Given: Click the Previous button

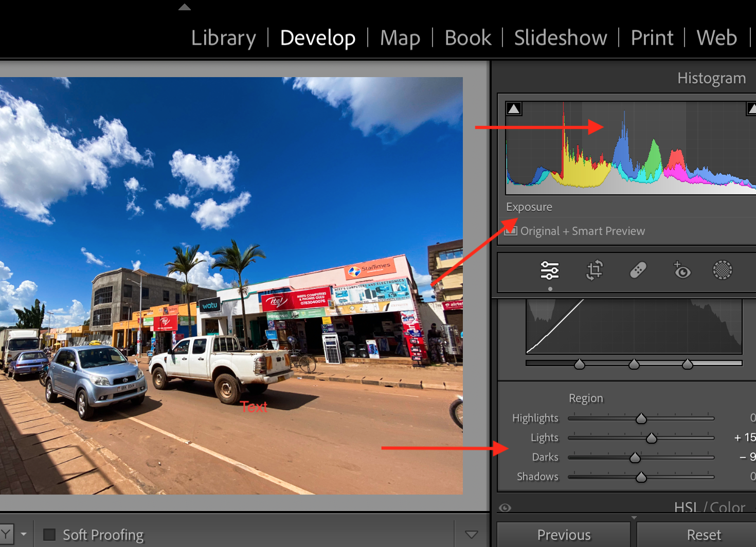Looking at the screenshot, I should point(563,534).
